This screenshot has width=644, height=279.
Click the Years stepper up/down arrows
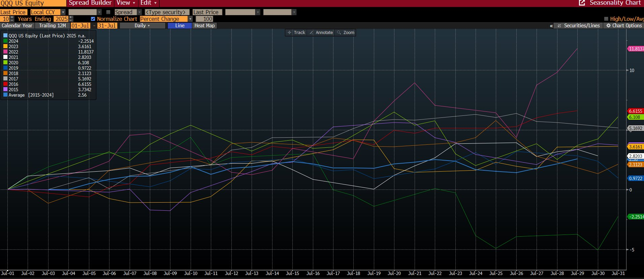(12, 19)
